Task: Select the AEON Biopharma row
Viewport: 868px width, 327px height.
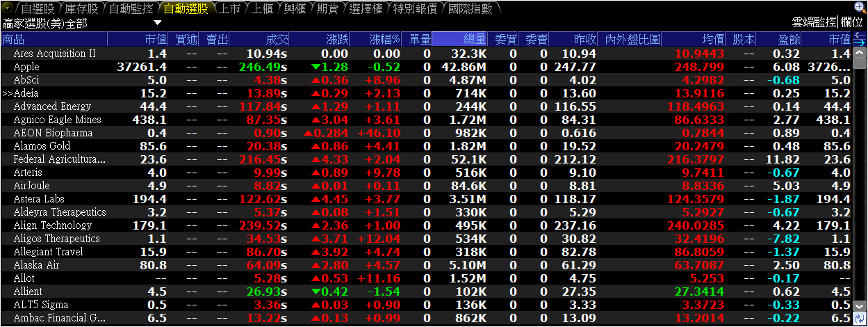Action: (427, 133)
